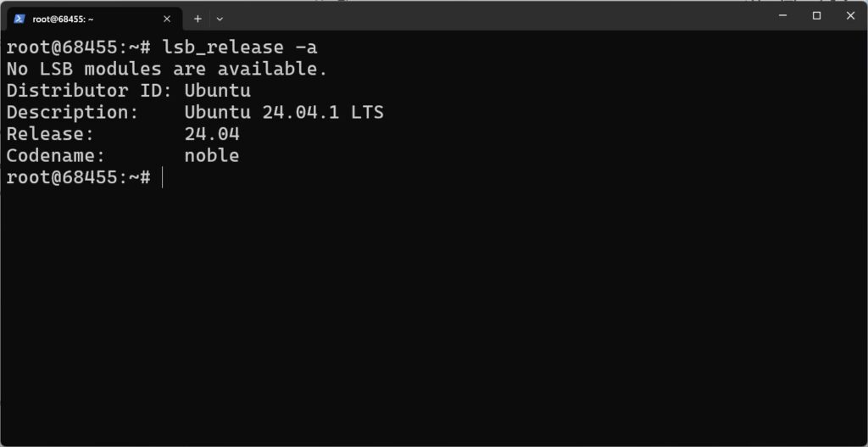
Task: Click the 'Codename:' label
Action: [55, 156]
